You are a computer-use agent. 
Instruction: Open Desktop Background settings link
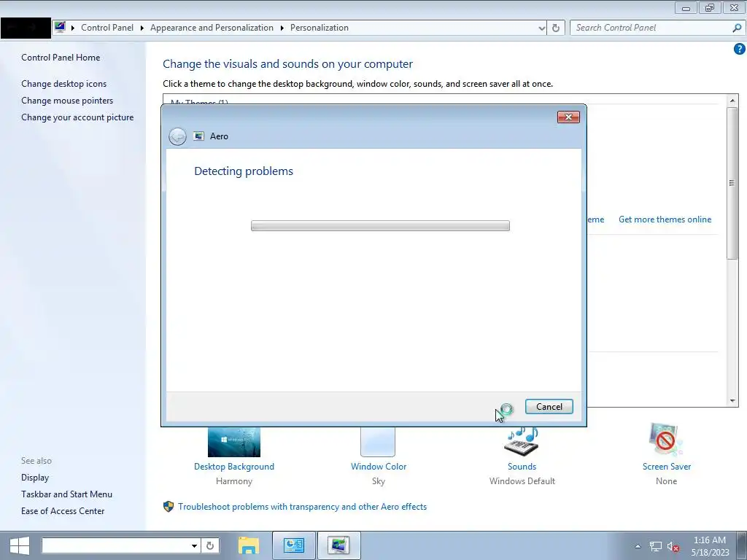(x=234, y=467)
